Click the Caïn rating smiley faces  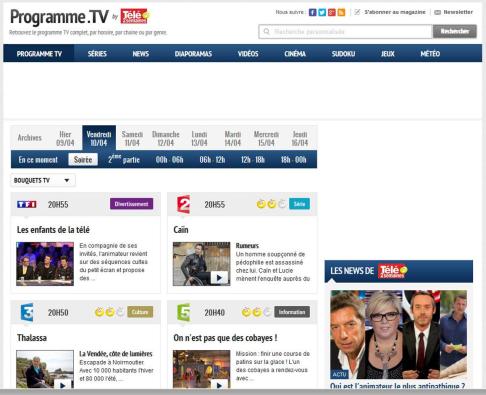pos(271,204)
